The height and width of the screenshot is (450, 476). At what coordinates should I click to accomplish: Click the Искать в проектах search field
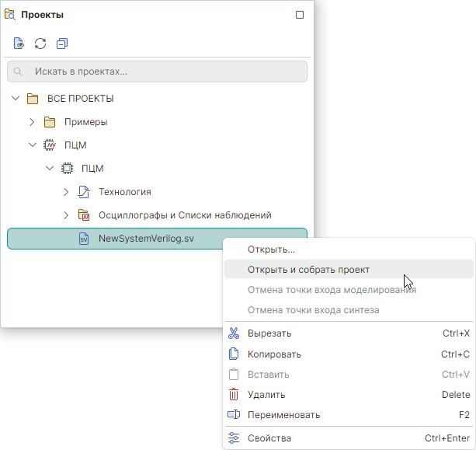163,72
